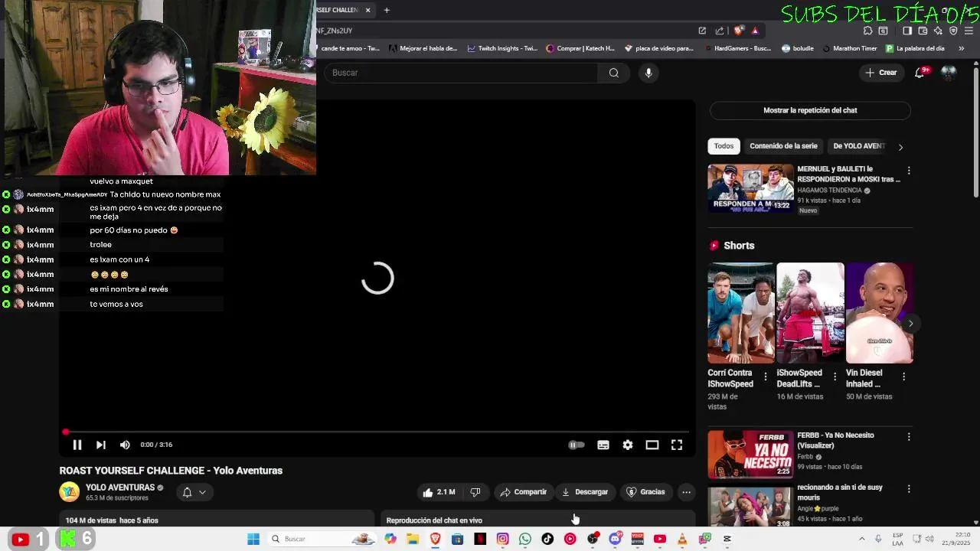Toggle subtitles/captions in the player
980x551 pixels.
tap(603, 445)
